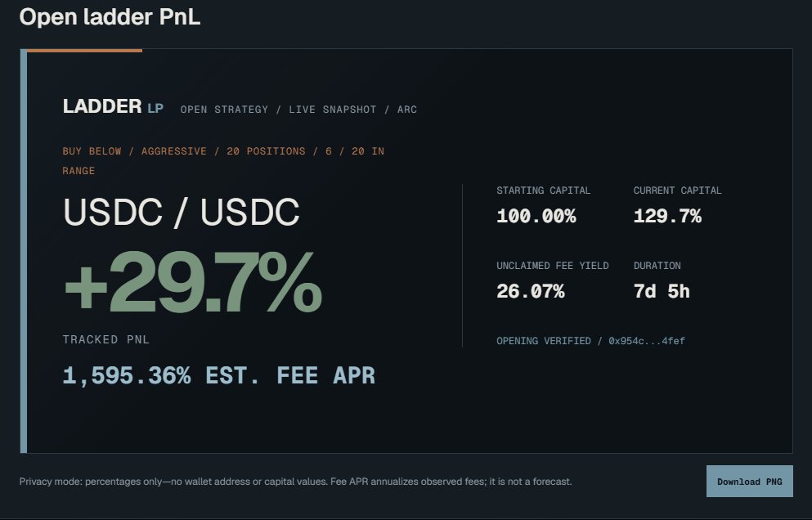Click the TRACKED PNL label
The image size is (812, 520).
point(105,340)
